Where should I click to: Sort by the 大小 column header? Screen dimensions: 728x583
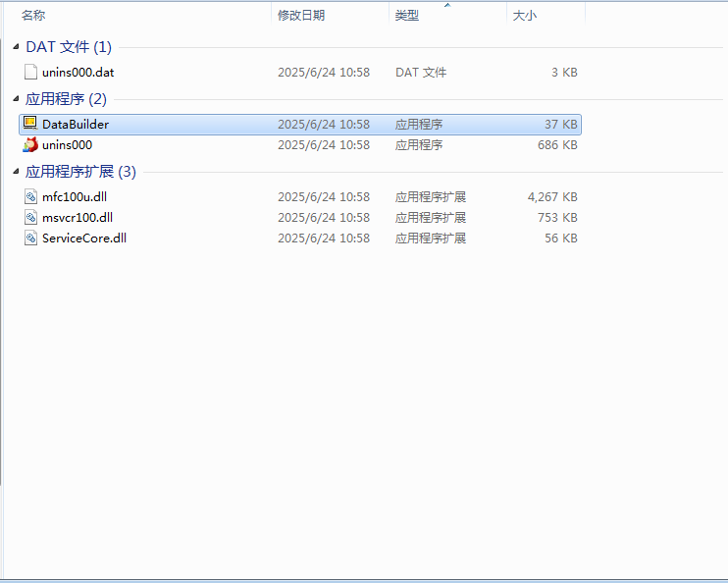(x=525, y=15)
